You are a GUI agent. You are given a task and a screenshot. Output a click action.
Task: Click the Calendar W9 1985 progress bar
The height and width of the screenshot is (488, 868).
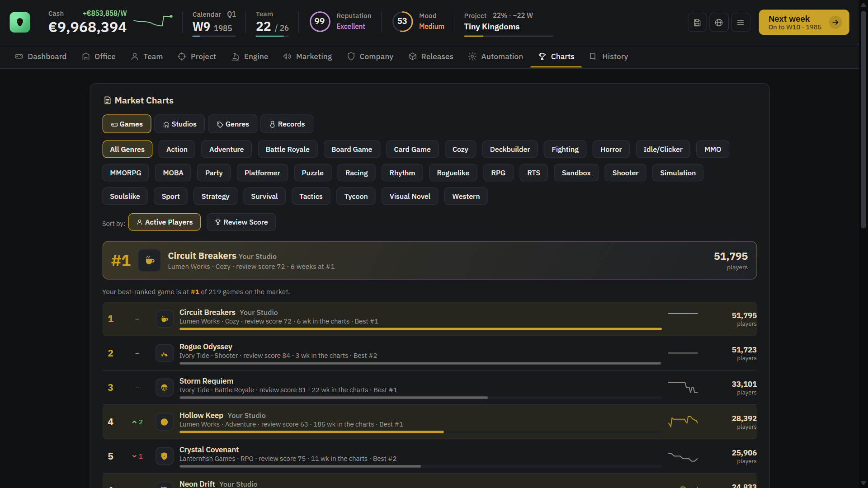(214, 36)
